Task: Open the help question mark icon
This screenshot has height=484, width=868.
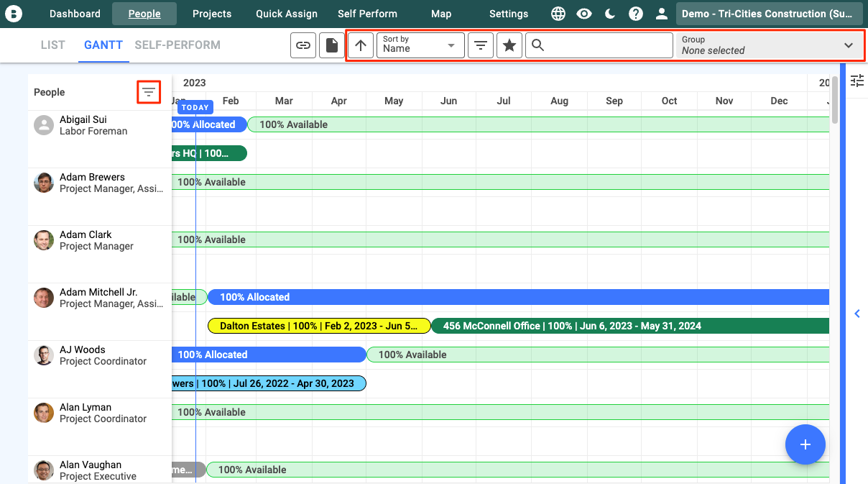Action: coord(636,14)
